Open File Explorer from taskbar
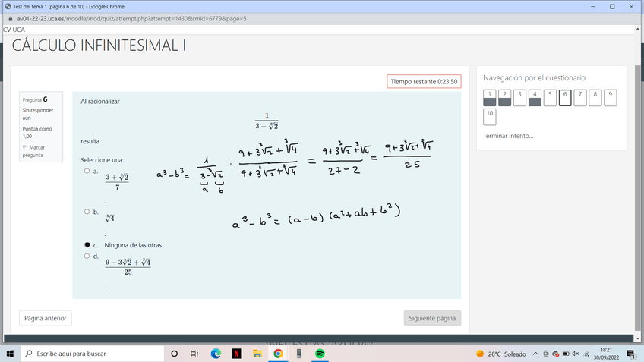This screenshot has height=362, width=644. point(257,354)
